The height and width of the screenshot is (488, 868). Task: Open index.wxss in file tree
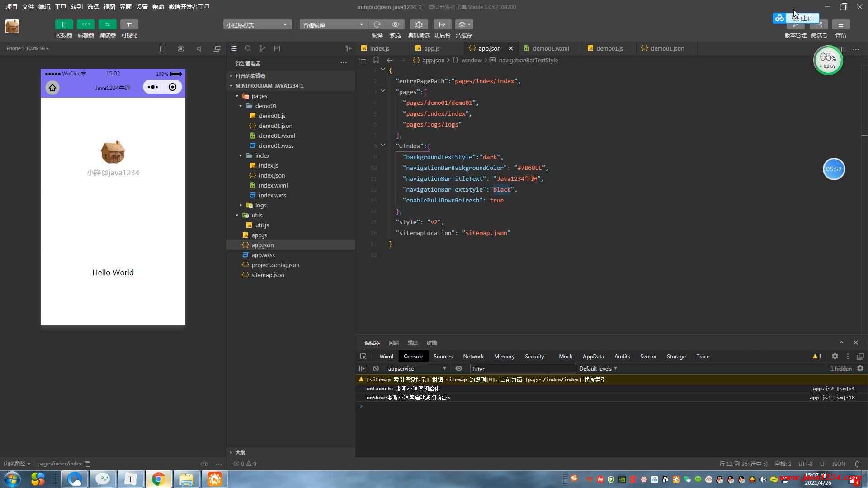coord(272,195)
